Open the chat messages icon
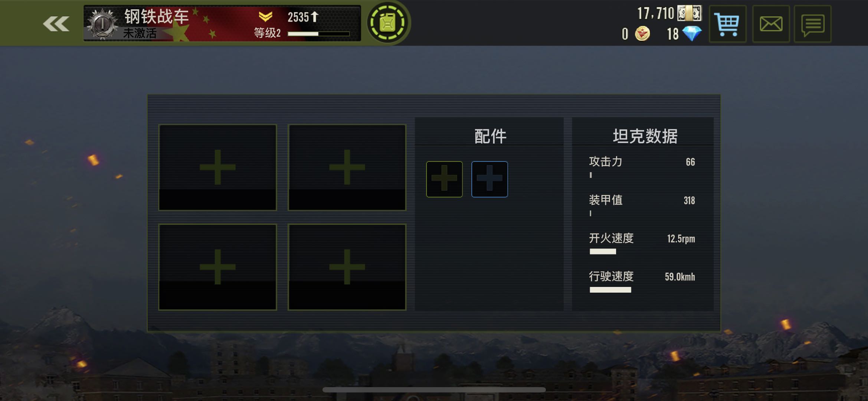 coord(813,24)
